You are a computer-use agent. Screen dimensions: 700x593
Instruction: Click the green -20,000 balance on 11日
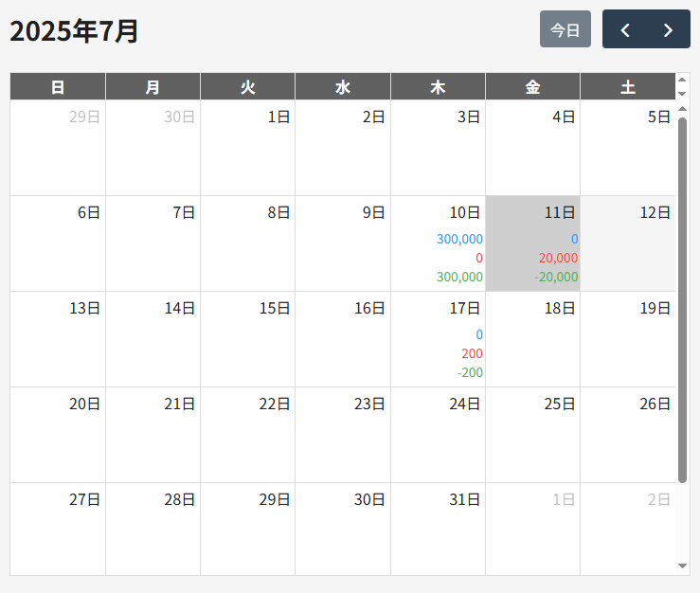(x=556, y=278)
